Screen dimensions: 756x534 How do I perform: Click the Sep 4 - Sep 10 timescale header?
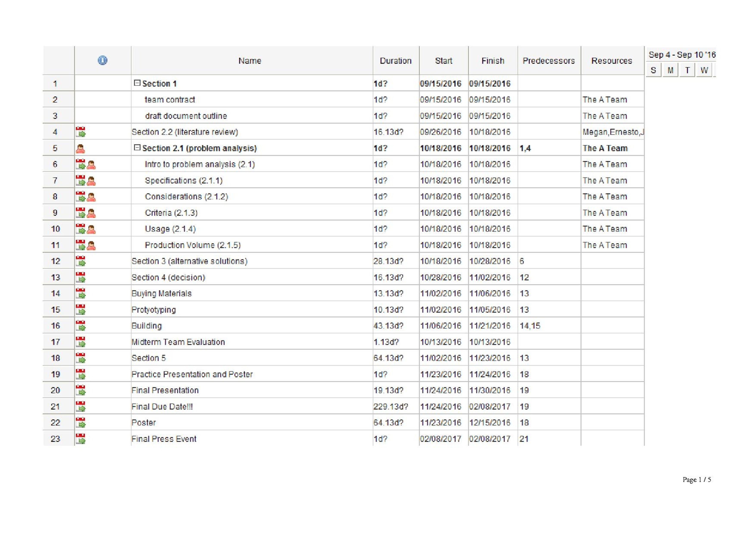click(682, 55)
